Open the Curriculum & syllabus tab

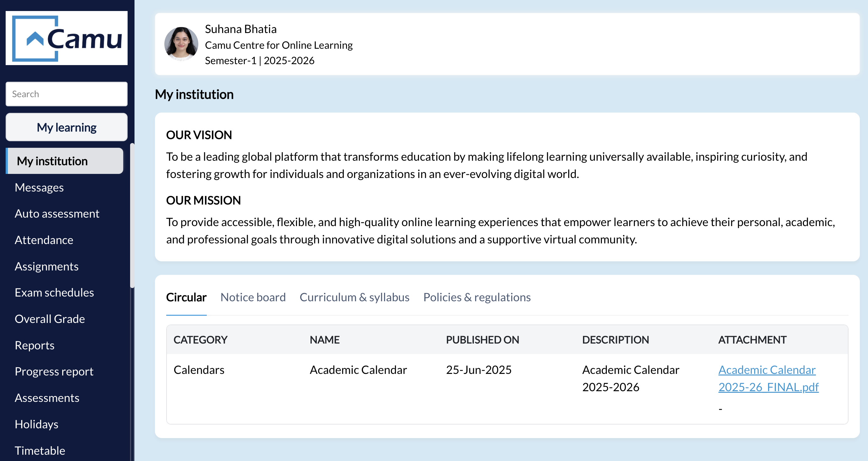pyautogui.click(x=354, y=297)
